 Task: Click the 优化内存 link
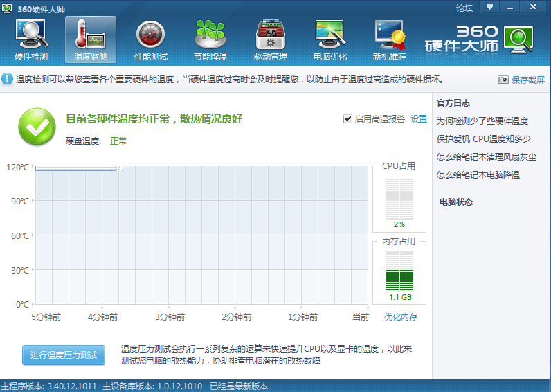(x=400, y=317)
